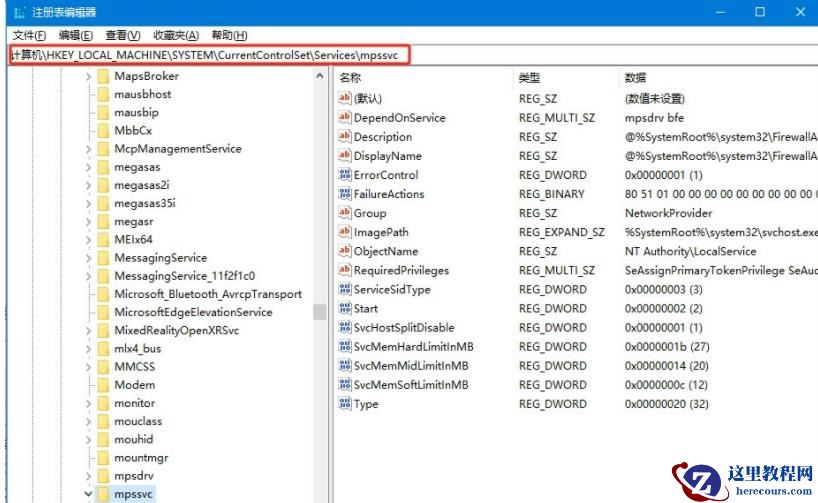Expand the MMCSS key arrow

(88, 367)
